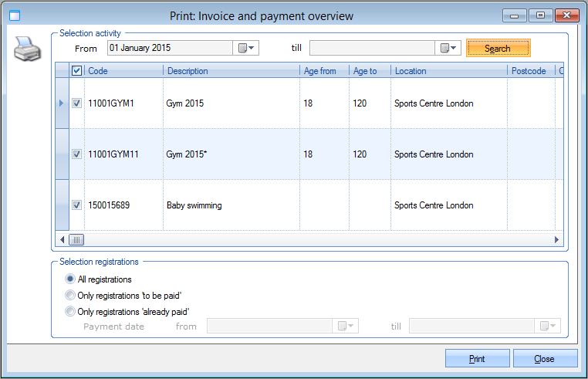This screenshot has height=379, width=588.
Task: Uncheck the Gym 2015 row 11001GYM1 checkbox
Action: pos(76,103)
